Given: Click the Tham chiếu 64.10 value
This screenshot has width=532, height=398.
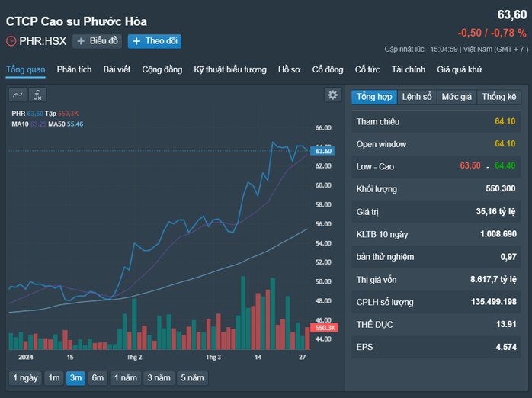Looking at the screenshot, I should pyautogui.click(x=505, y=121).
